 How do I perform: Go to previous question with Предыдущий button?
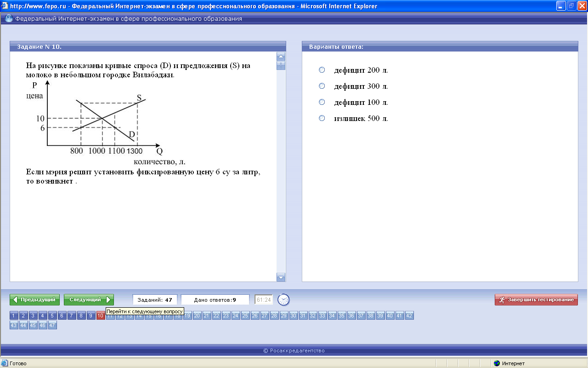(x=35, y=299)
